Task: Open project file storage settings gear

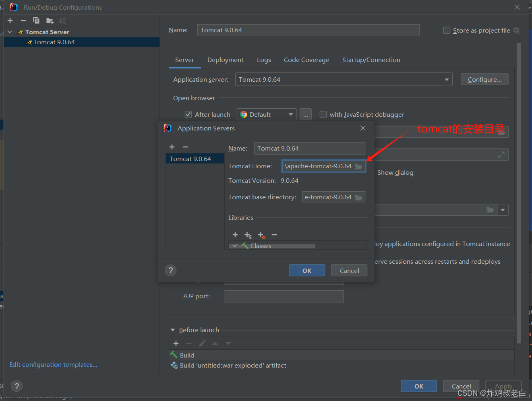Action: click(x=517, y=31)
